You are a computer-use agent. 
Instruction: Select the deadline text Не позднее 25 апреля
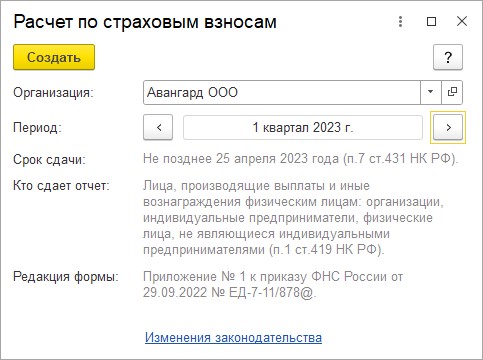[x=209, y=158]
